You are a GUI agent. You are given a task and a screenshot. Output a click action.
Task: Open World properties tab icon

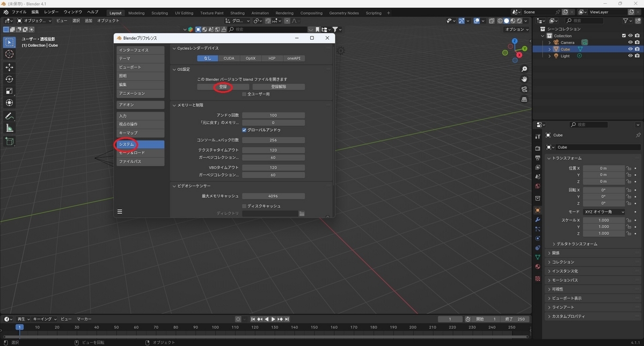(x=538, y=186)
